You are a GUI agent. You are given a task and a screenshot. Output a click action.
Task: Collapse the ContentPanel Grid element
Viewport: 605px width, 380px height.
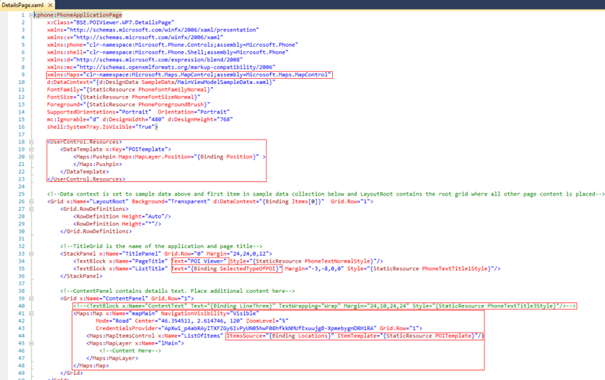pos(31,299)
